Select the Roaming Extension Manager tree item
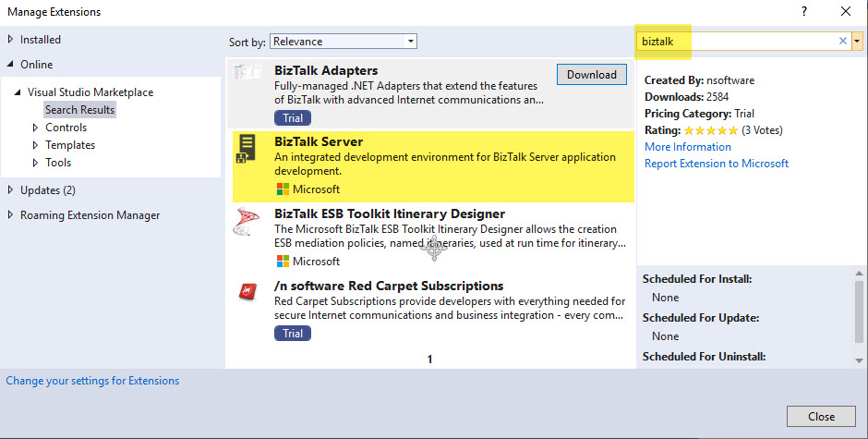 click(x=90, y=215)
